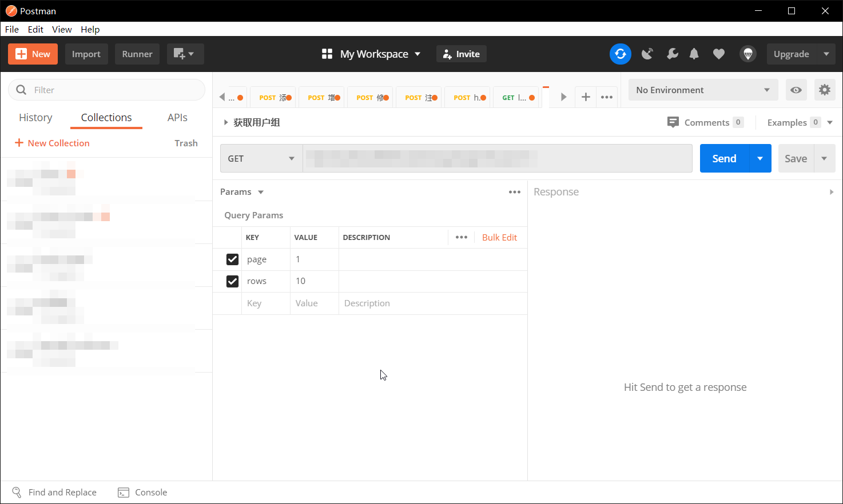This screenshot has height=504, width=843.
Task: Switch to the Collections tab
Action: coord(106,117)
